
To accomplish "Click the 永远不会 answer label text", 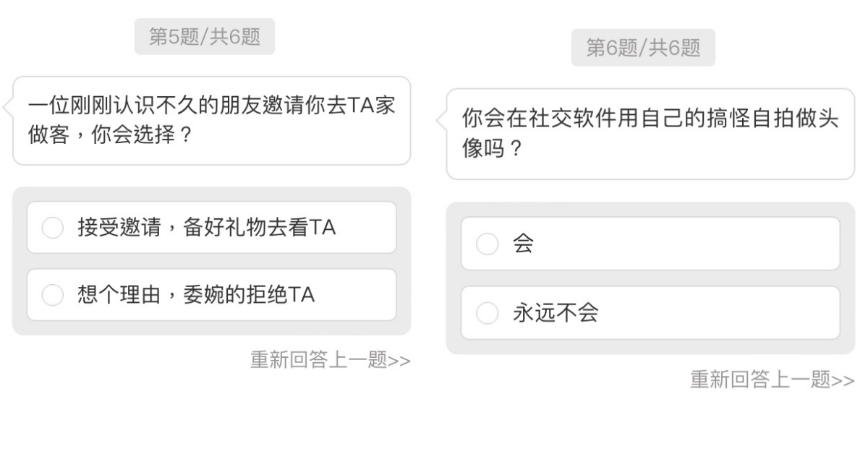I will point(555,313).
